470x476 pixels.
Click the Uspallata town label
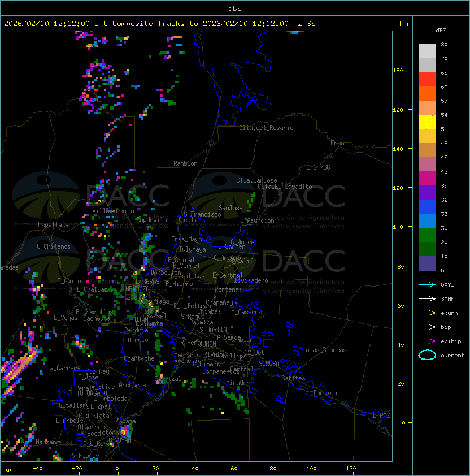click(x=53, y=225)
